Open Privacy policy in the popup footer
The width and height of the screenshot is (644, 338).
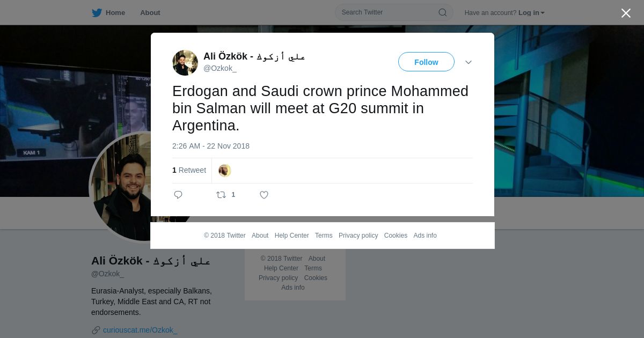(x=358, y=236)
